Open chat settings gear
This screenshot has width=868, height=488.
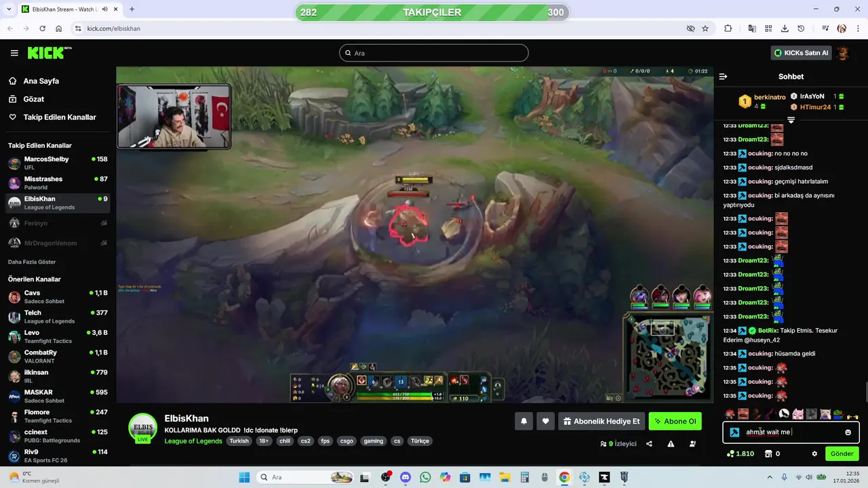[814, 453]
